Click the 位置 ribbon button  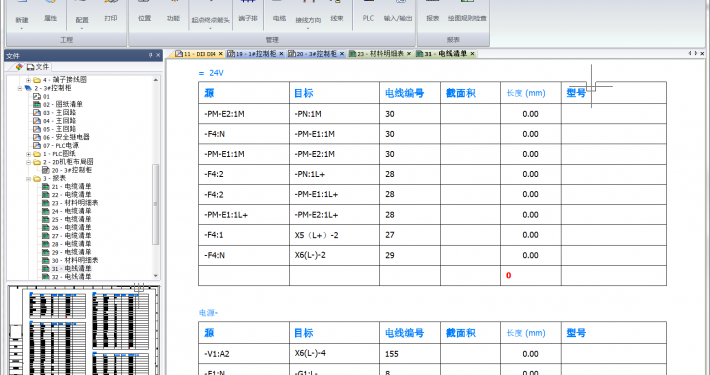144,11
